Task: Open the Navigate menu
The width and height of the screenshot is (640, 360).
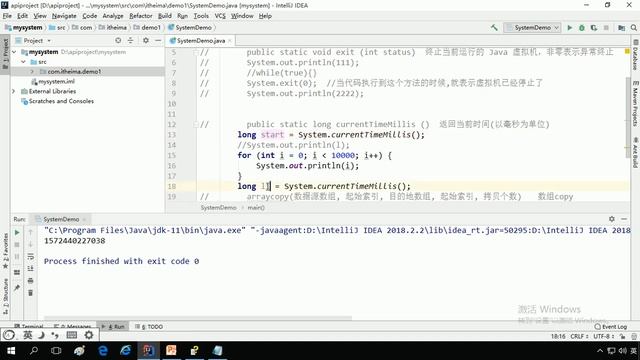Action: tap(64, 16)
